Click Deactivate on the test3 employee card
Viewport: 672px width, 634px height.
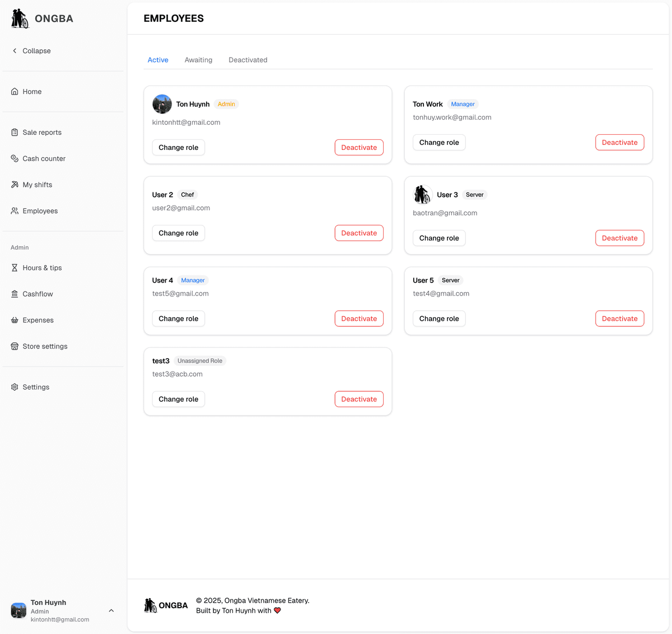tap(359, 399)
